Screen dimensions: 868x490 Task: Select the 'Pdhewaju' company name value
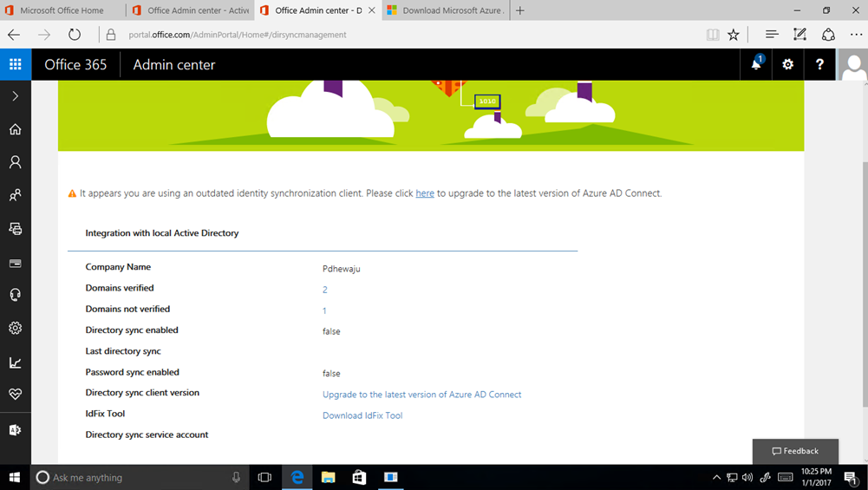[x=341, y=269]
